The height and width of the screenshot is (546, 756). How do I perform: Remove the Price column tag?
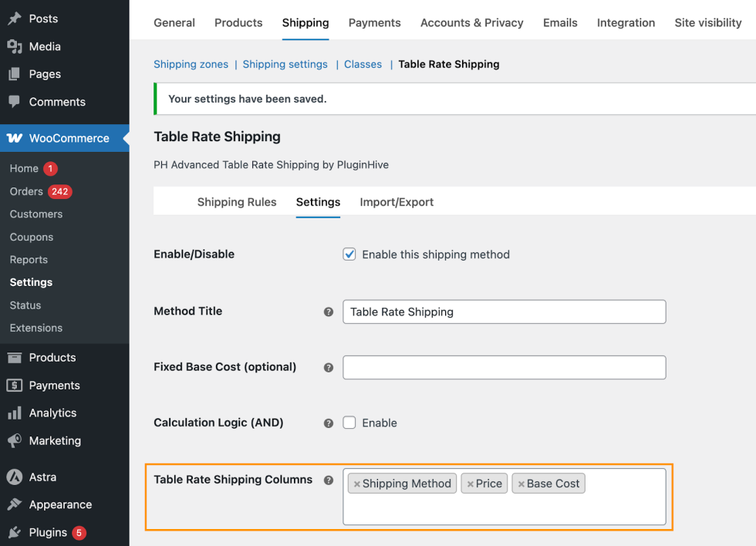pyautogui.click(x=470, y=484)
